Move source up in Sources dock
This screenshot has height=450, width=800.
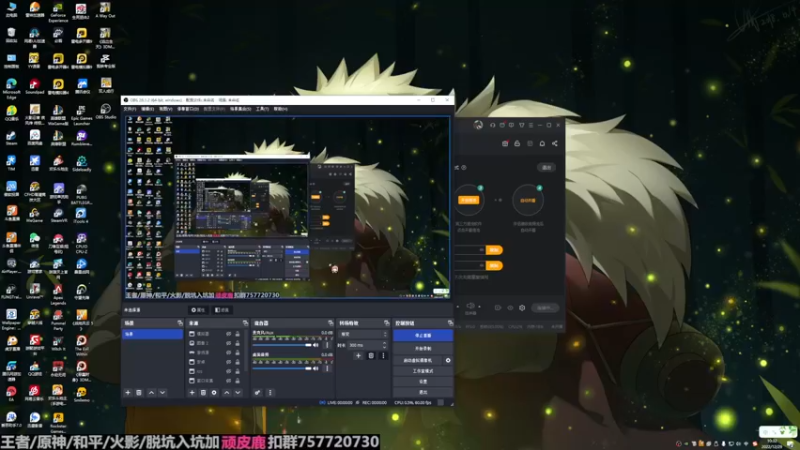[x=227, y=392]
